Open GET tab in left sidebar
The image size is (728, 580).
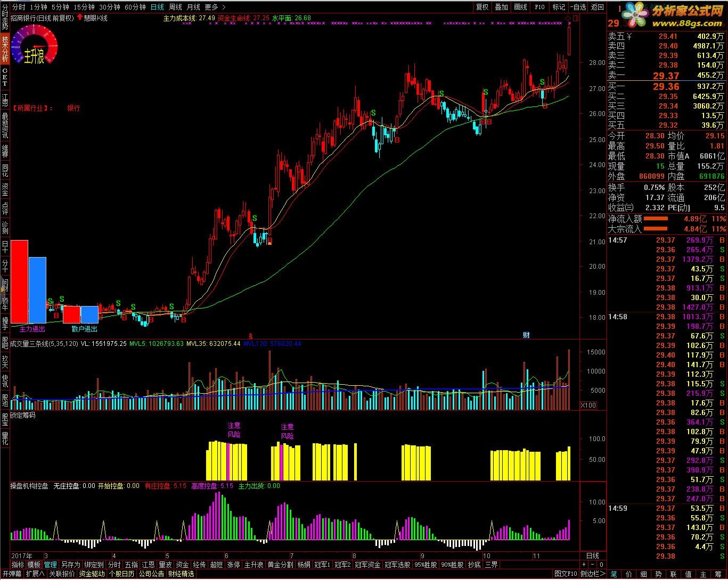[x=5, y=77]
